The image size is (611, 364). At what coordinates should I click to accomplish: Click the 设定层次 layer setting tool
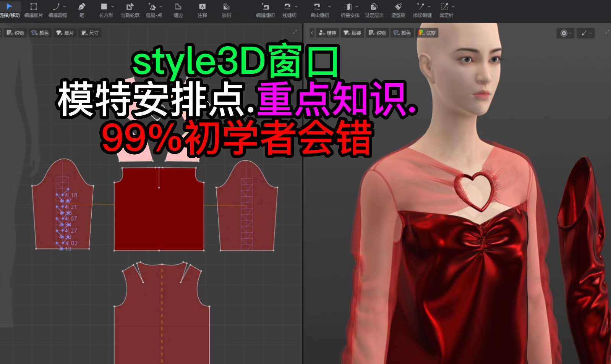[374, 10]
